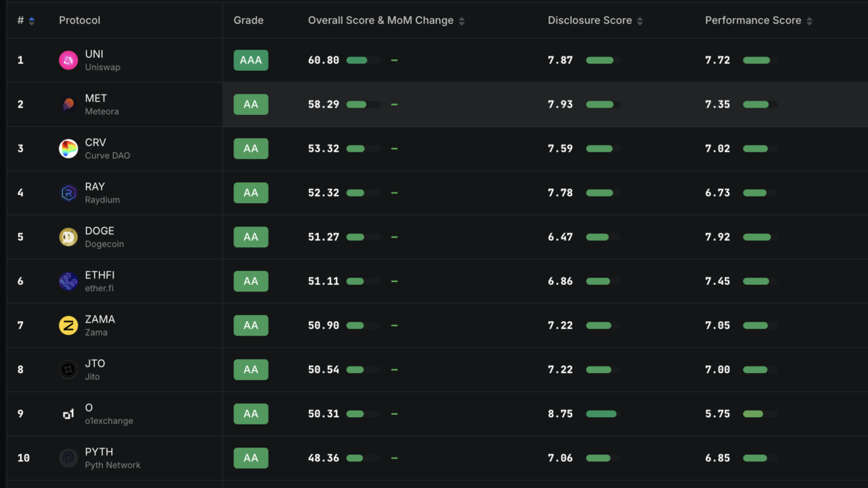The width and height of the screenshot is (868, 488).
Task: Click the Jito logo icon
Action: 68,369
